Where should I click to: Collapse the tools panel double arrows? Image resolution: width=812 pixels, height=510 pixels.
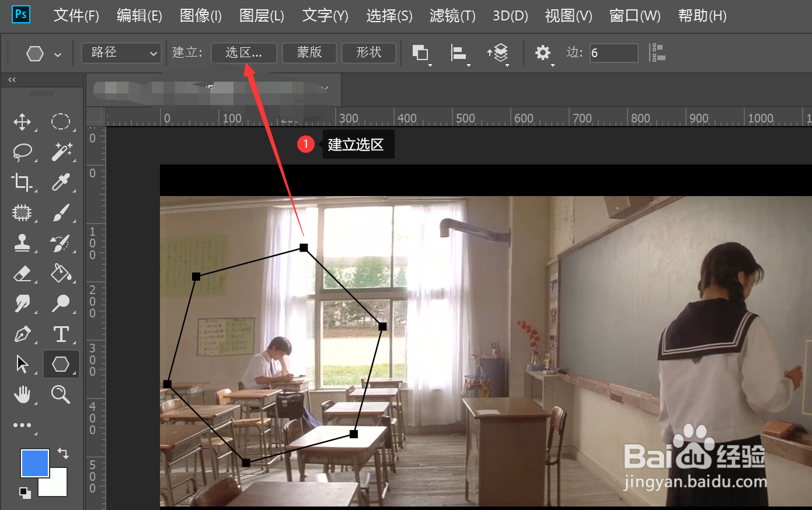click(x=12, y=79)
